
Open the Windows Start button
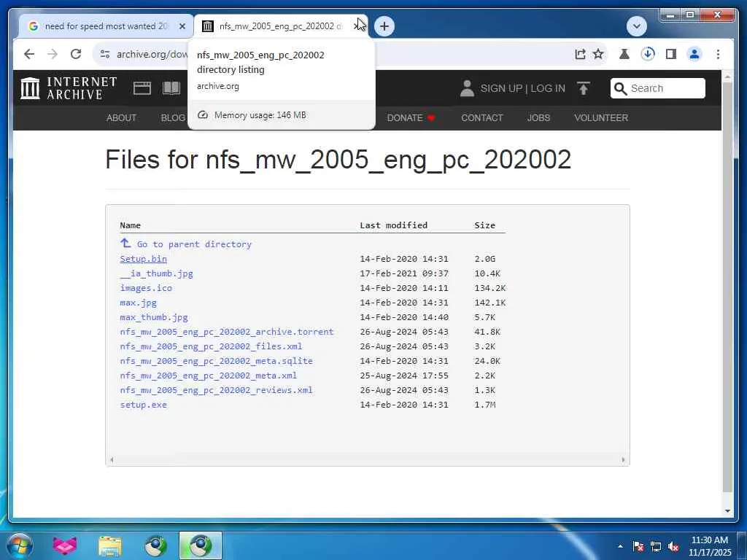19,545
